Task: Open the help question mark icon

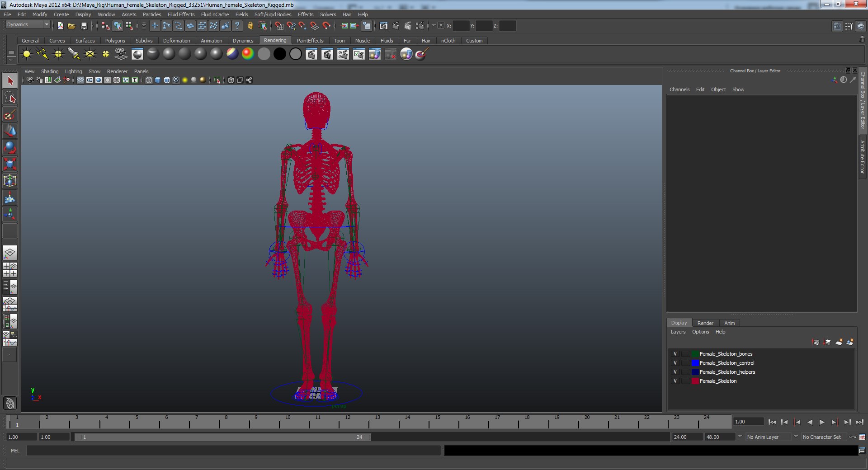Action: [237, 26]
